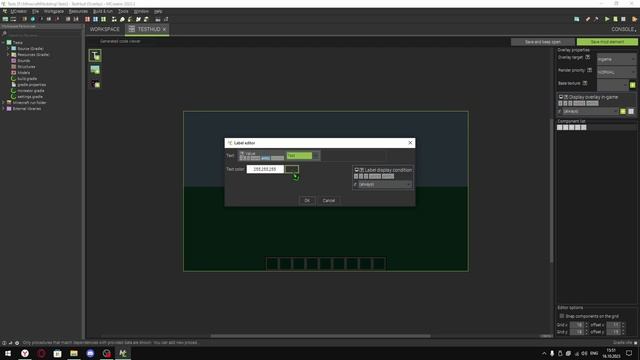
Task: Expand the Source (Gradle) tree node
Action: 8,49
